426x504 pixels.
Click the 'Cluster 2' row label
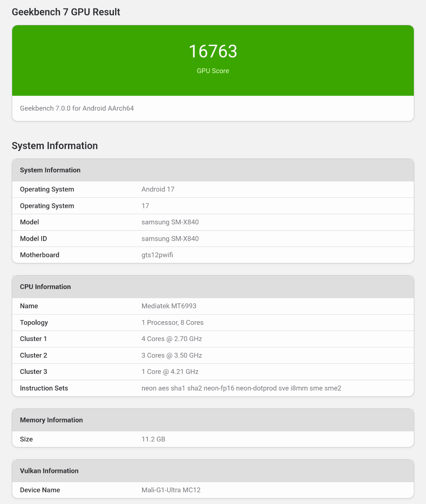34,355
